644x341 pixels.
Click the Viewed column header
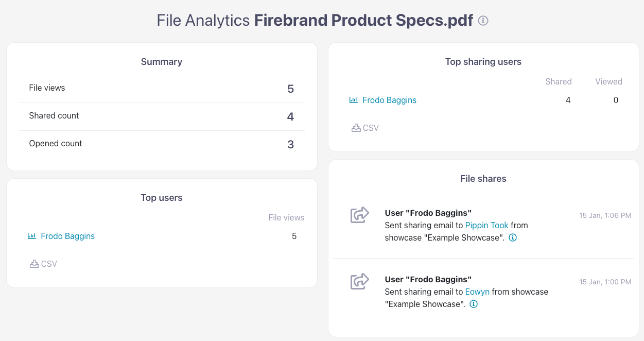[608, 81]
